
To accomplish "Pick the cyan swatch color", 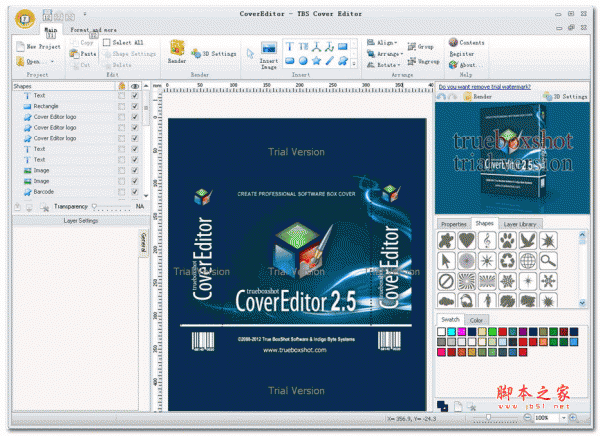I will coord(452,331).
